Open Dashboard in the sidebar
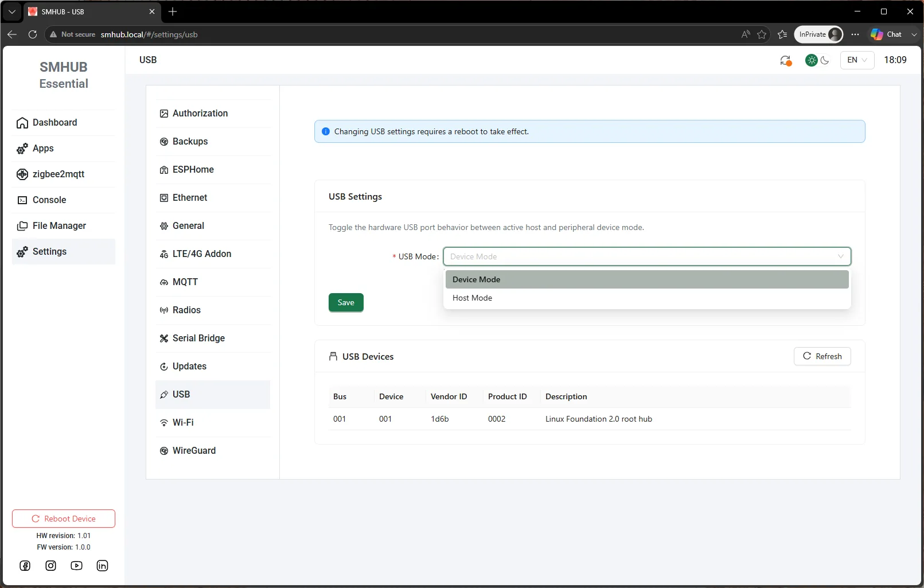 [x=63, y=123]
